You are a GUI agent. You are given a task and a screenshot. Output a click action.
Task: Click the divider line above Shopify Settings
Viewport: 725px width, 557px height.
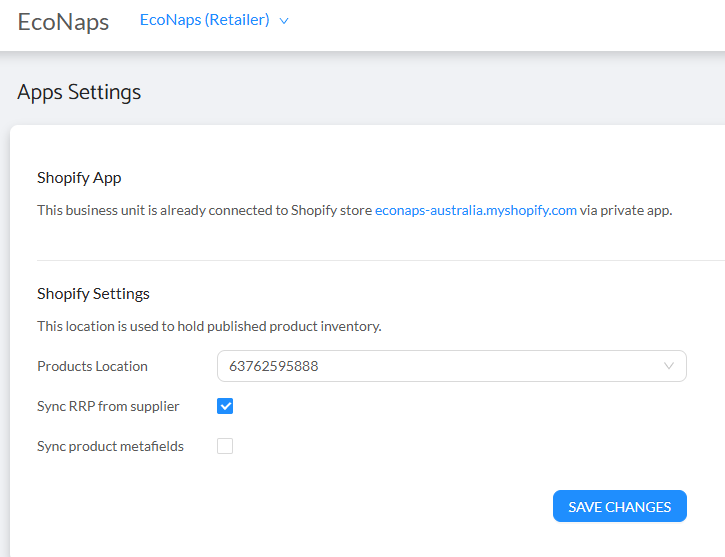[x=380, y=260]
